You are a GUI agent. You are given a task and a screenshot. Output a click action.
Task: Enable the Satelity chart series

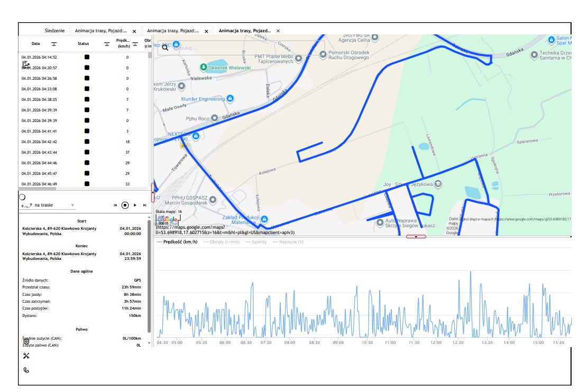tap(256, 242)
